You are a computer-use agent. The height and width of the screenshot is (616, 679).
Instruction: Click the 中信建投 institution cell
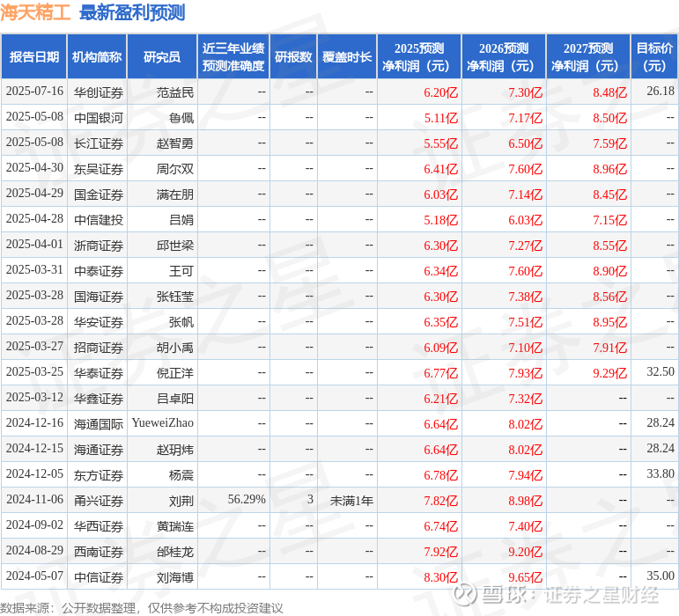[99, 220]
